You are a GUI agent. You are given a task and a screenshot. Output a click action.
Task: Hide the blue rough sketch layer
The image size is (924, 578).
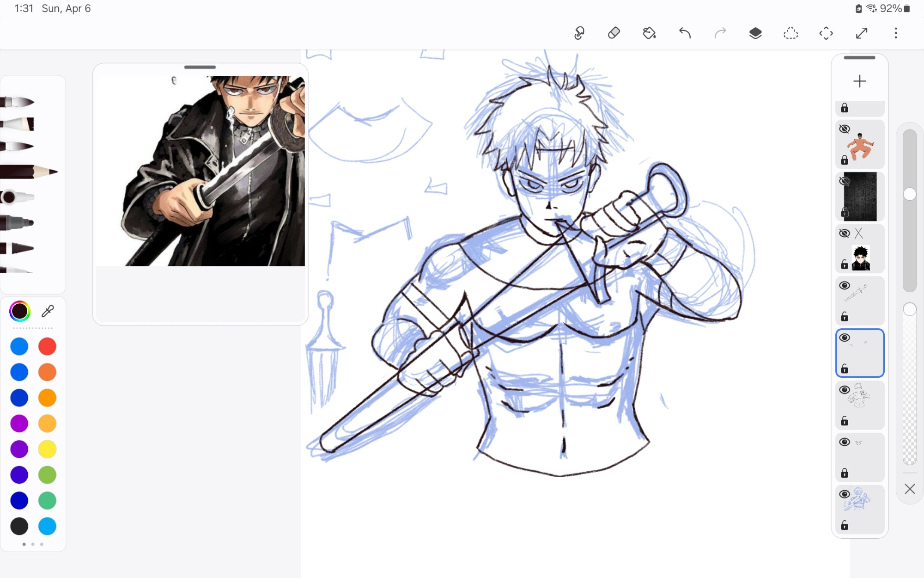click(x=845, y=494)
